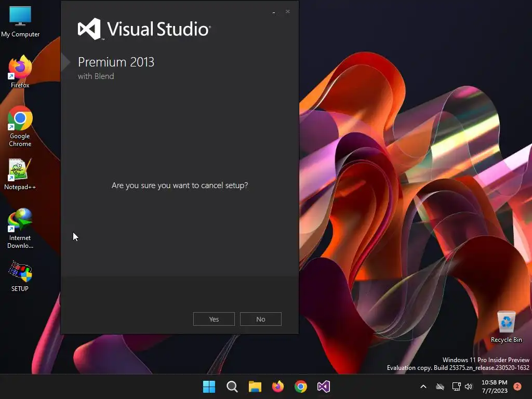Open notification badge showing 2
Screen dimensions: 532x399
[x=517, y=387]
